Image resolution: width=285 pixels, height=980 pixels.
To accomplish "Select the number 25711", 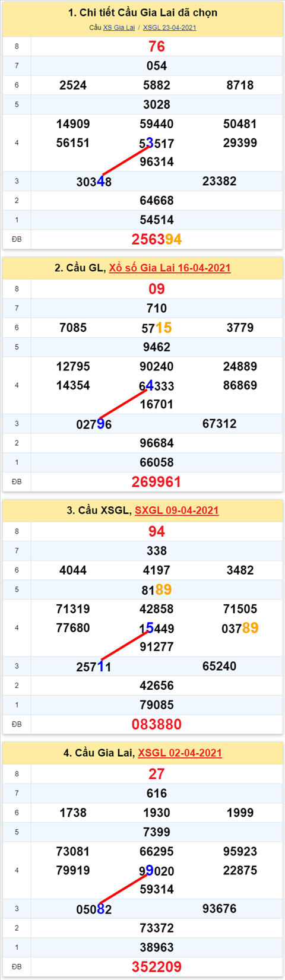I will coord(94,667).
